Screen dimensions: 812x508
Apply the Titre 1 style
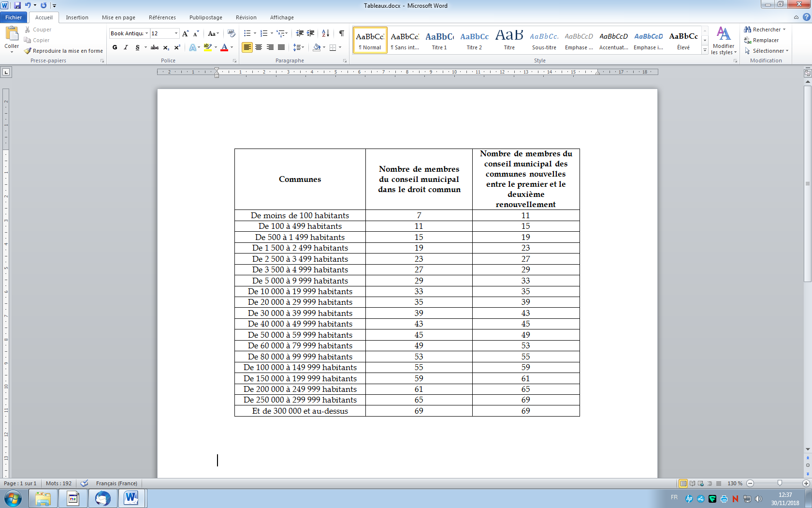click(439, 40)
